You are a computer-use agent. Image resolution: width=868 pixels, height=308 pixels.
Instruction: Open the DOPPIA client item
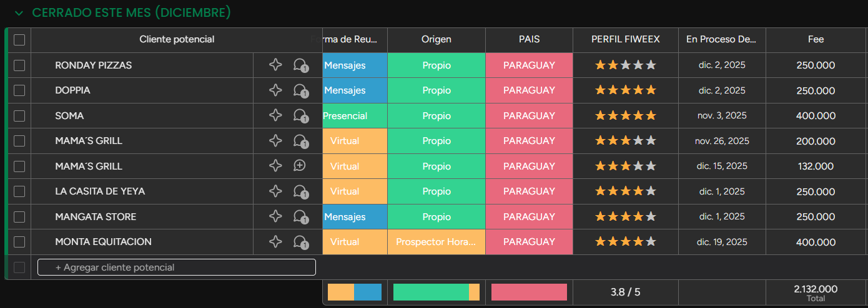(x=72, y=90)
